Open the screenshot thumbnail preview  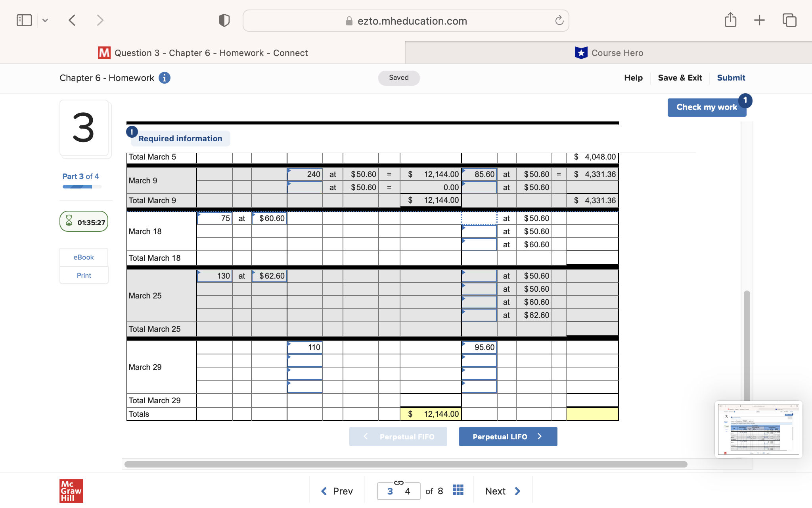[758, 429]
